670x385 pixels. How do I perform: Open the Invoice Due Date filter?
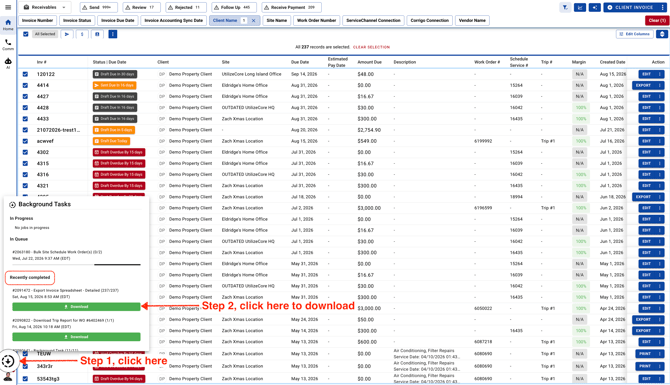tap(118, 21)
